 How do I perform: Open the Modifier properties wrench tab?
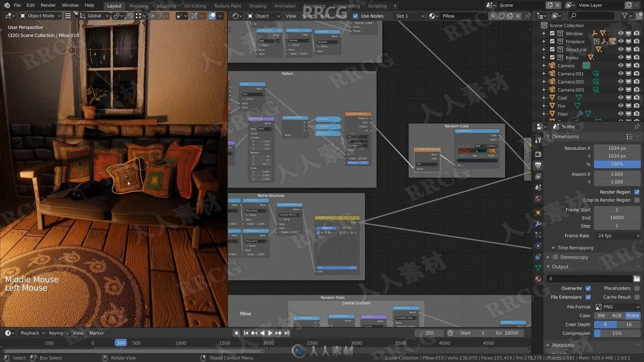[538, 224]
